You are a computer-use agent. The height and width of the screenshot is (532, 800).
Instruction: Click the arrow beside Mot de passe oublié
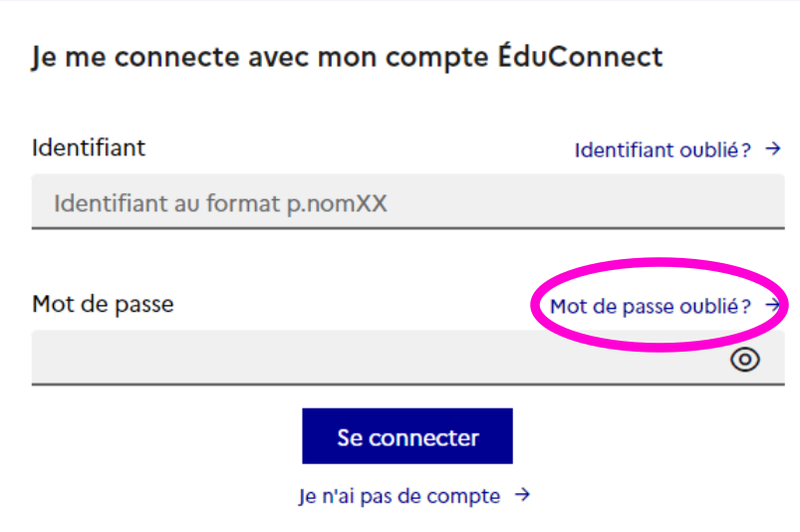click(x=773, y=305)
